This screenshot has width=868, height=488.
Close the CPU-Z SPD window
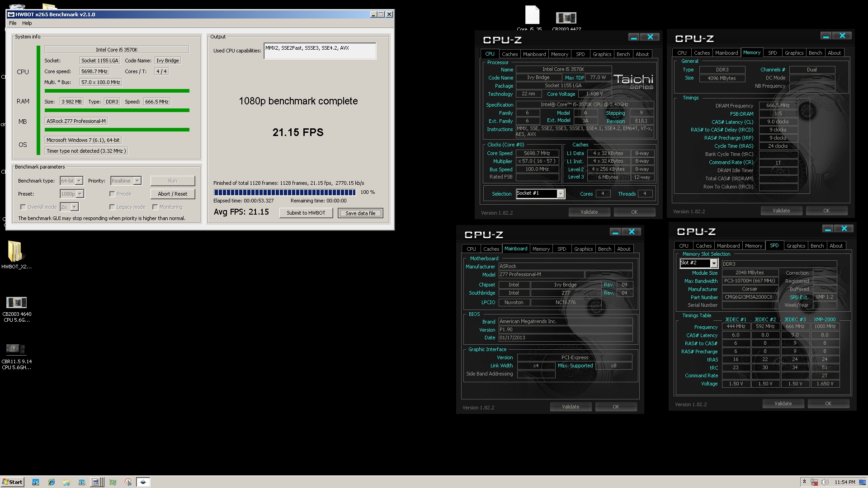pyautogui.click(x=844, y=229)
